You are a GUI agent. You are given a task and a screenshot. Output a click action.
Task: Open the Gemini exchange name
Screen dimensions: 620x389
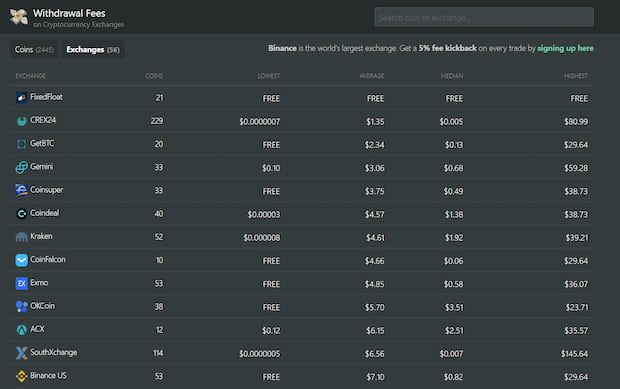pyautogui.click(x=42, y=166)
